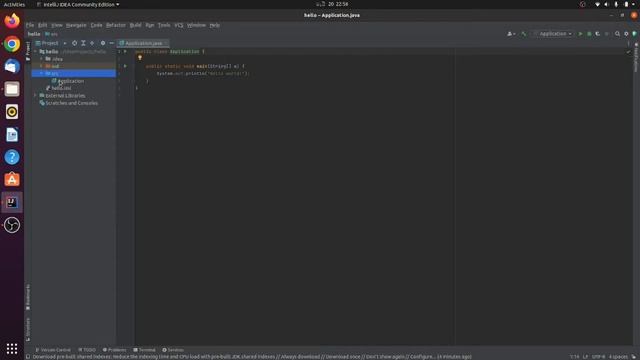Open the View menu
This screenshot has width=640, height=360.
pos(57,25)
